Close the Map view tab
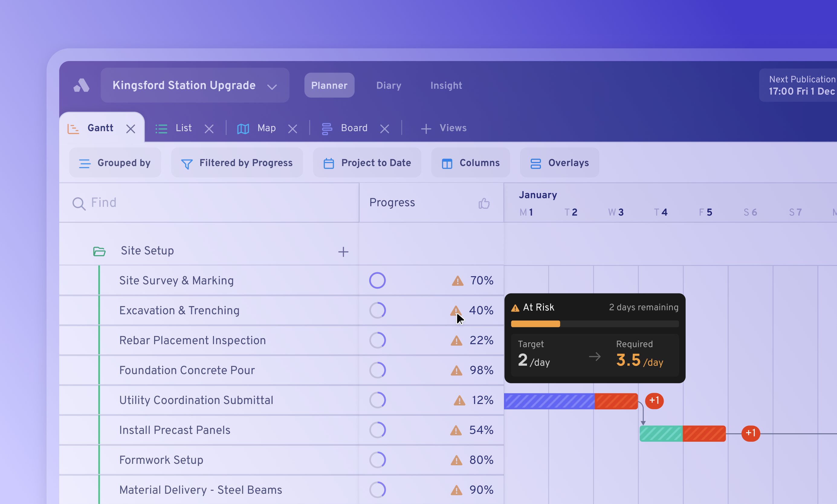Viewport: 837px width, 504px height. click(293, 129)
